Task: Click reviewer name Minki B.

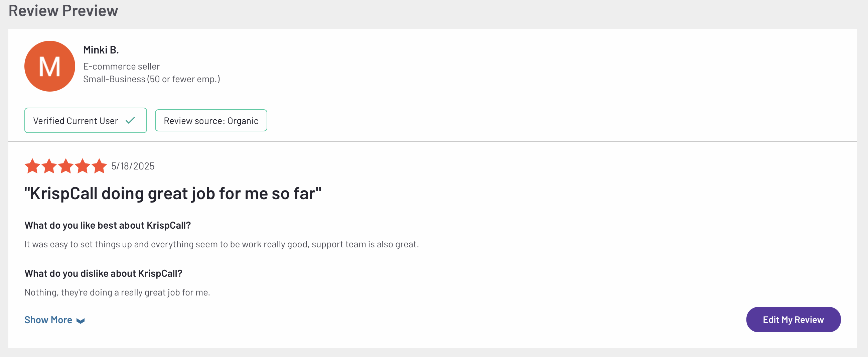Action: (x=101, y=50)
